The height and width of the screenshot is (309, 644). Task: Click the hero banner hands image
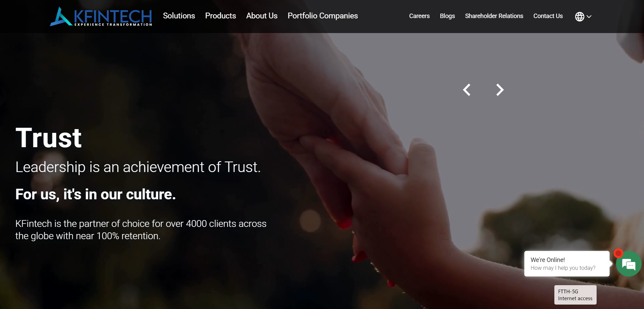tap(409, 170)
